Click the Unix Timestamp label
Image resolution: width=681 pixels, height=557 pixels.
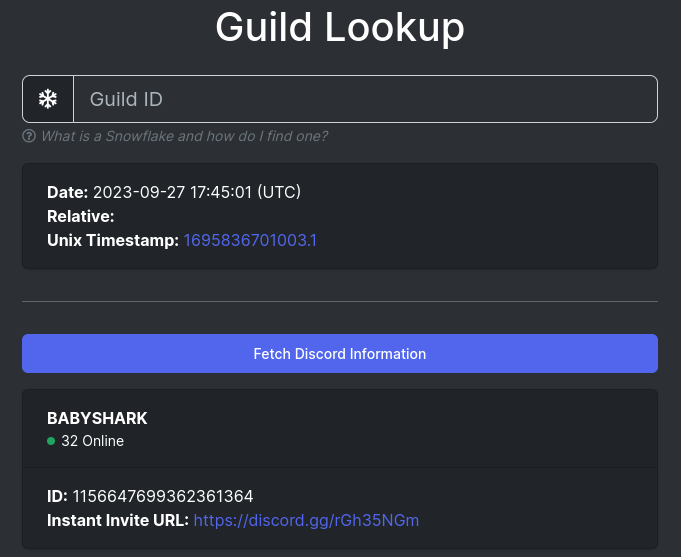pos(113,240)
